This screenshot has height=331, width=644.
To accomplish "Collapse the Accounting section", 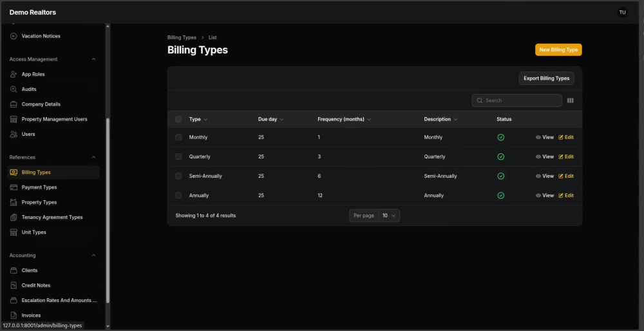I will [x=93, y=256].
